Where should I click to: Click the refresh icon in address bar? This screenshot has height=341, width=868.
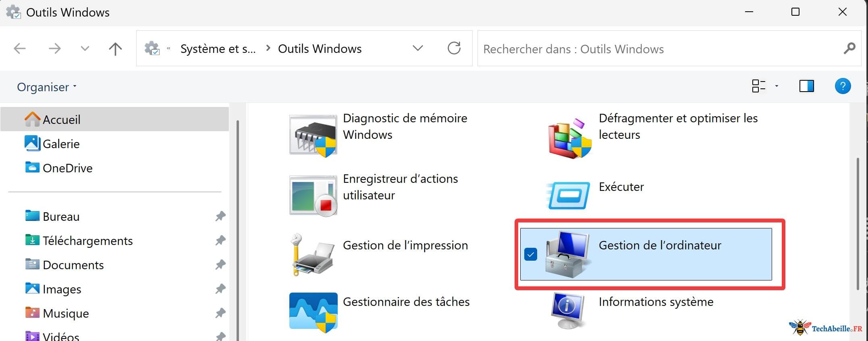[454, 48]
